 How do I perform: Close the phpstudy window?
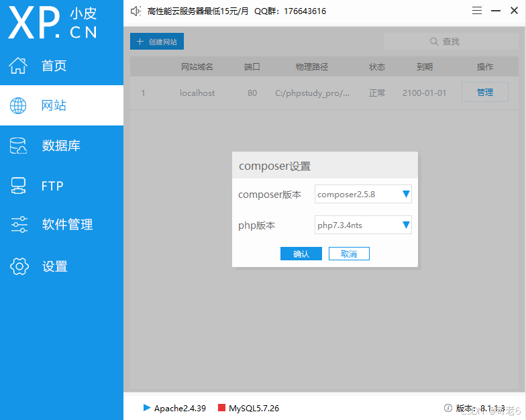pos(514,11)
